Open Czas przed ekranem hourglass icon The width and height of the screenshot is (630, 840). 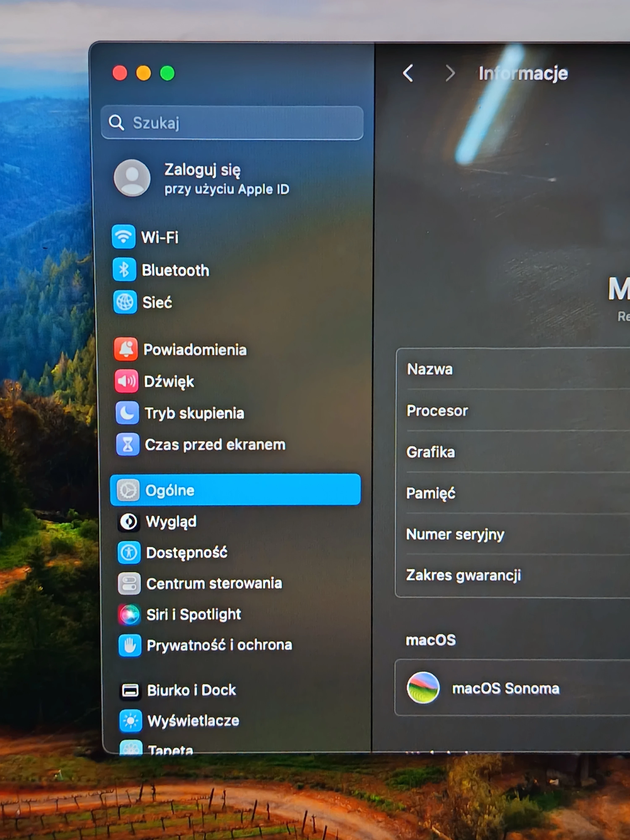(x=128, y=444)
